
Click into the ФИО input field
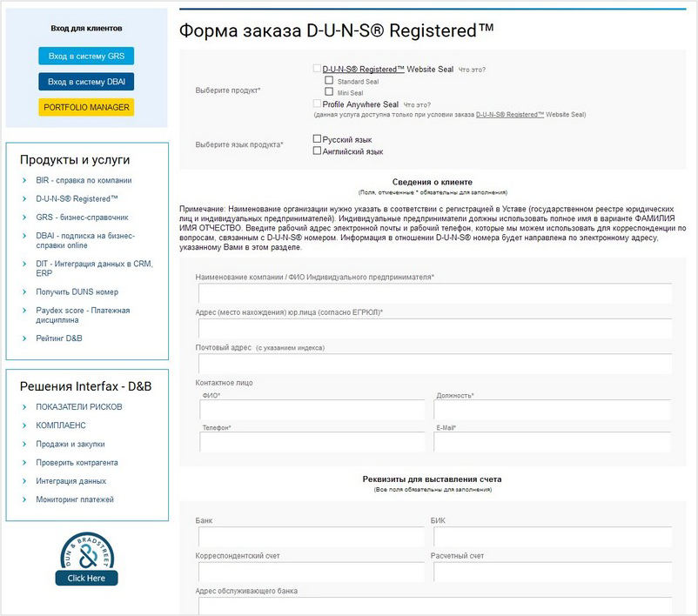pos(312,409)
